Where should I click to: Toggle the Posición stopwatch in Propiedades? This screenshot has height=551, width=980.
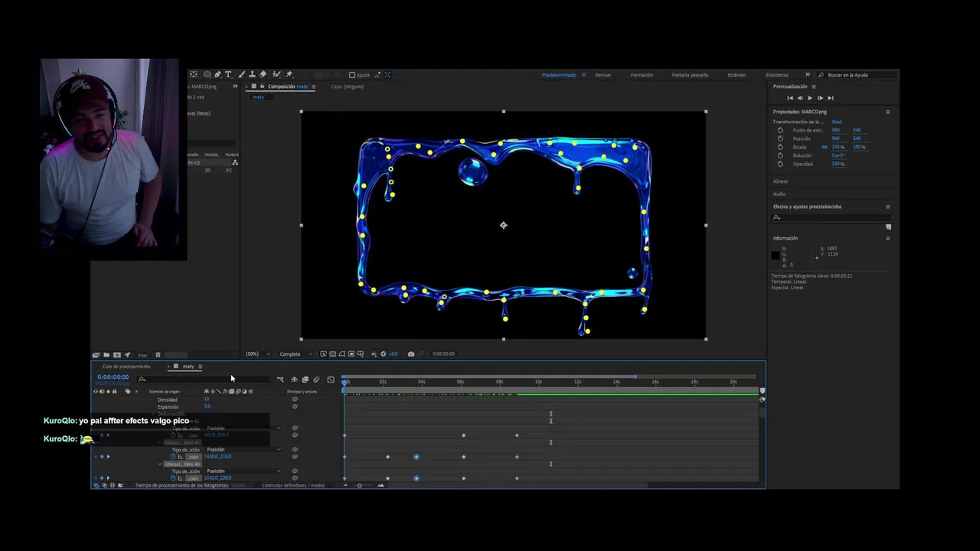point(780,139)
